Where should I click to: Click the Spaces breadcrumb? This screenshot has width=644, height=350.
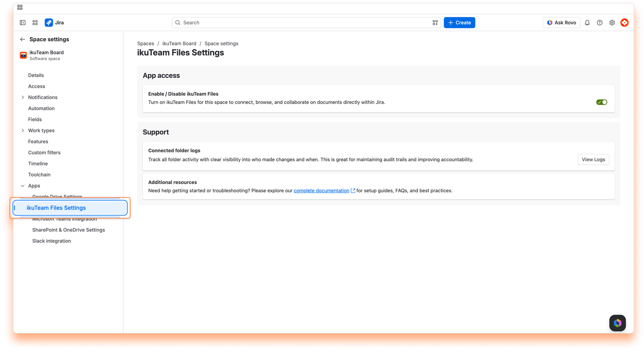[x=145, y=43]
